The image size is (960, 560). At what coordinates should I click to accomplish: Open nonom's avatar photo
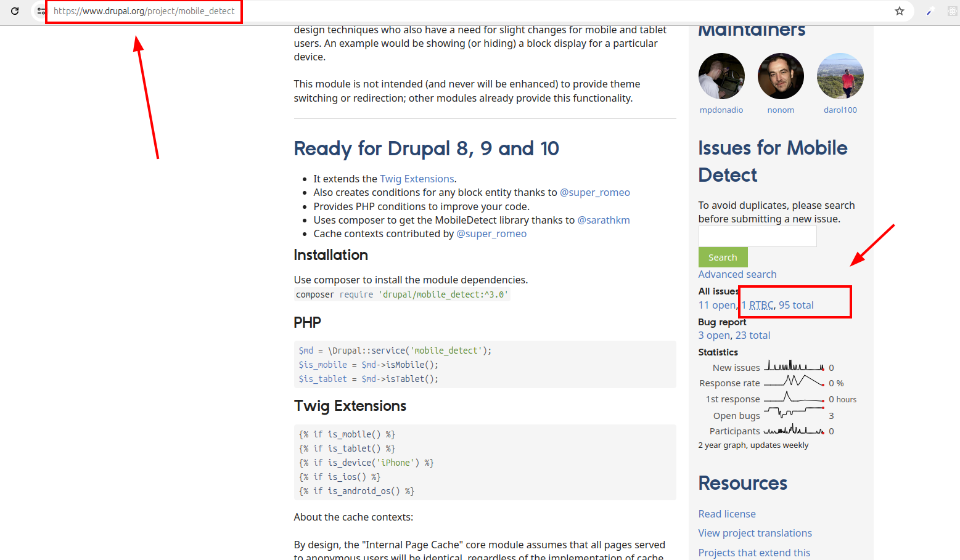click(781, 76)
